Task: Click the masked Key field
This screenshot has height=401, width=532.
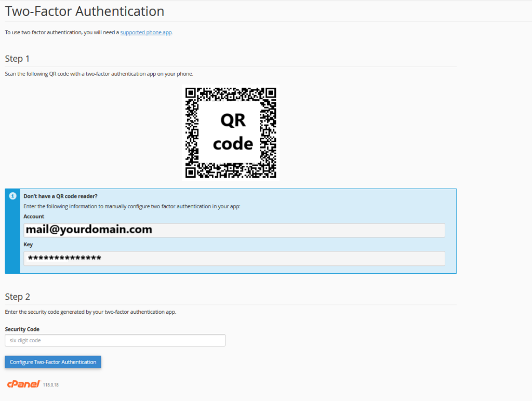Action: tap(234, 258)
